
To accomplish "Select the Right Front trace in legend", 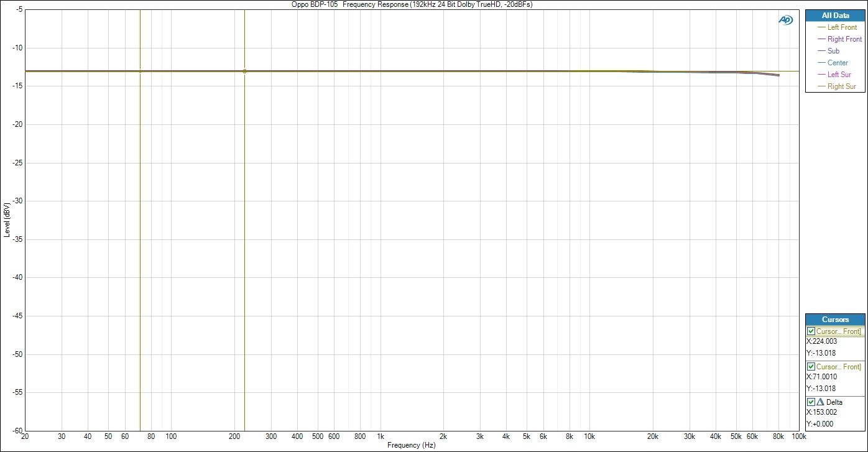I will 844,39.
